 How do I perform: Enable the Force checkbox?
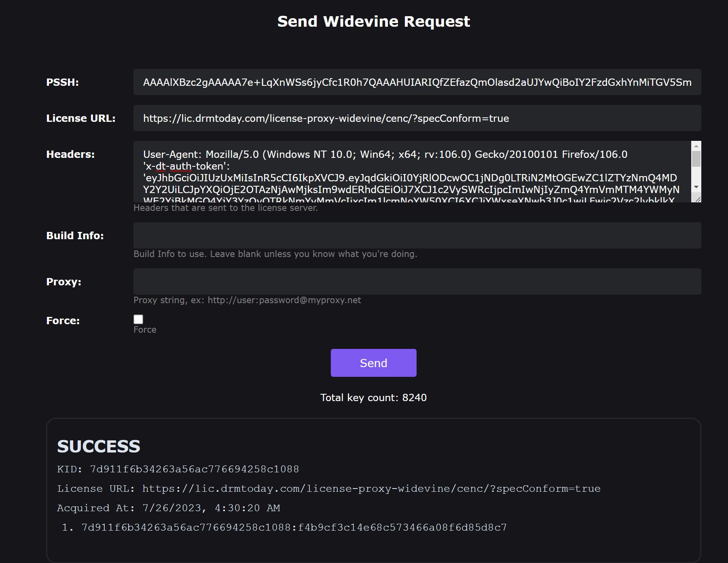[138, 319]
